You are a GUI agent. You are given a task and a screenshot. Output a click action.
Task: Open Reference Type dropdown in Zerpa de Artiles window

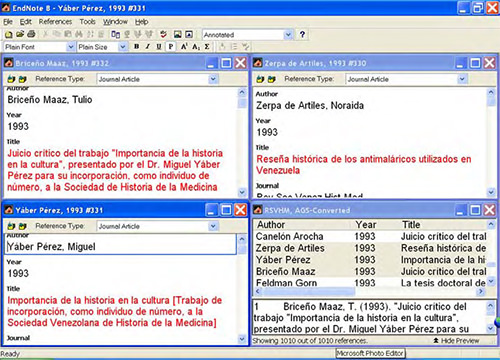coord(462,79)
